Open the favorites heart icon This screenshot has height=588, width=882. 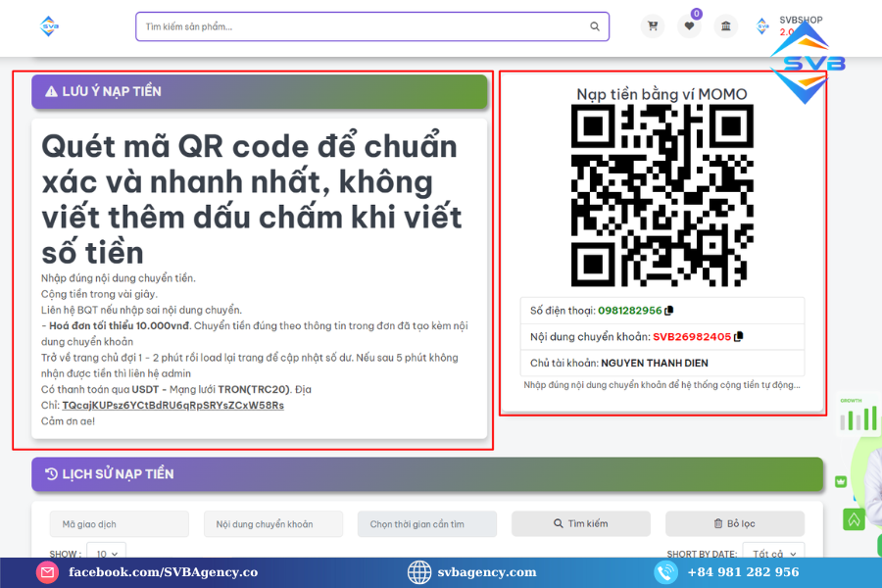689,25
